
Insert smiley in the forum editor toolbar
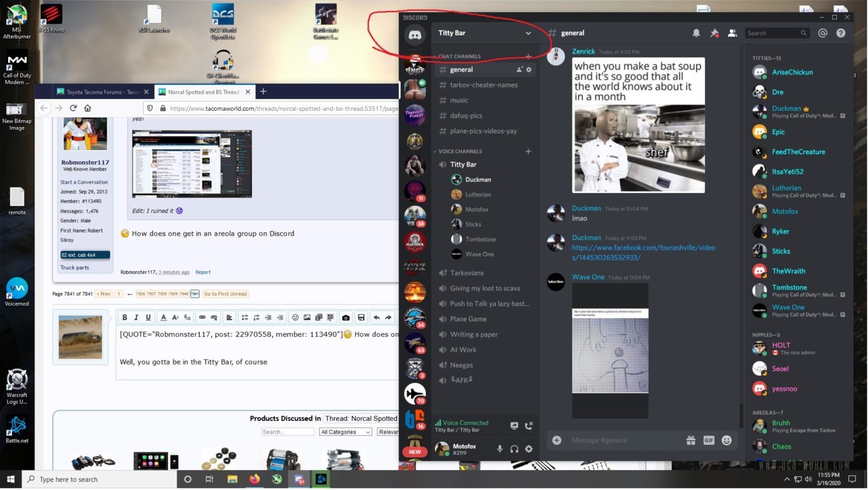click(295, 317)
